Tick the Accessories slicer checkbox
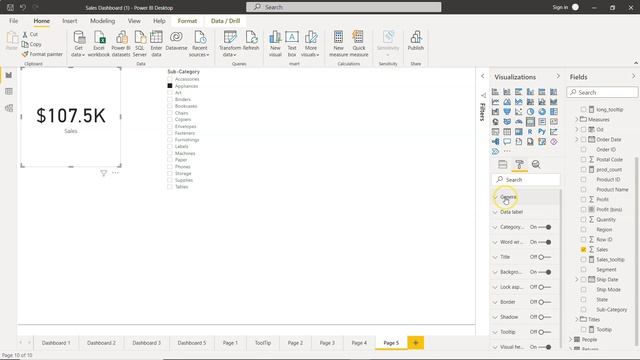640x360 pixels. pos(170,79)
